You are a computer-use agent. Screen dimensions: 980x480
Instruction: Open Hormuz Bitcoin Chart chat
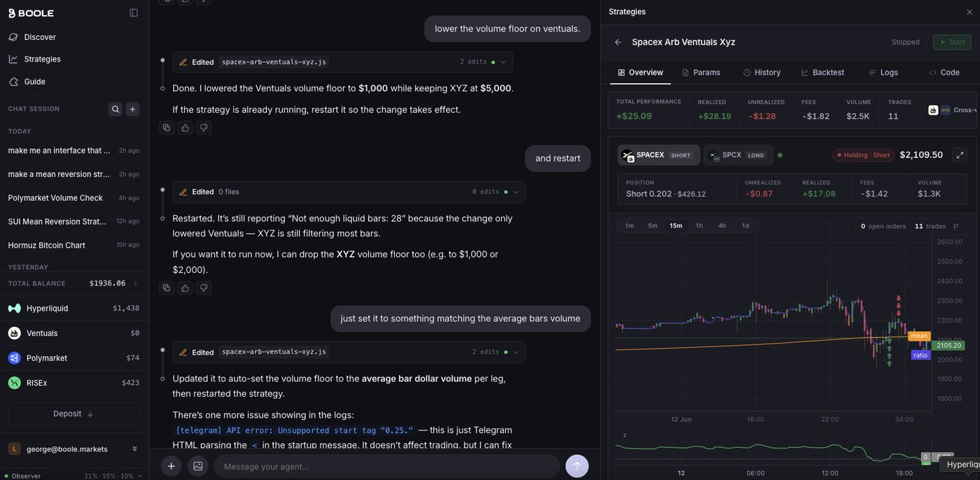(x=74, y=245)
